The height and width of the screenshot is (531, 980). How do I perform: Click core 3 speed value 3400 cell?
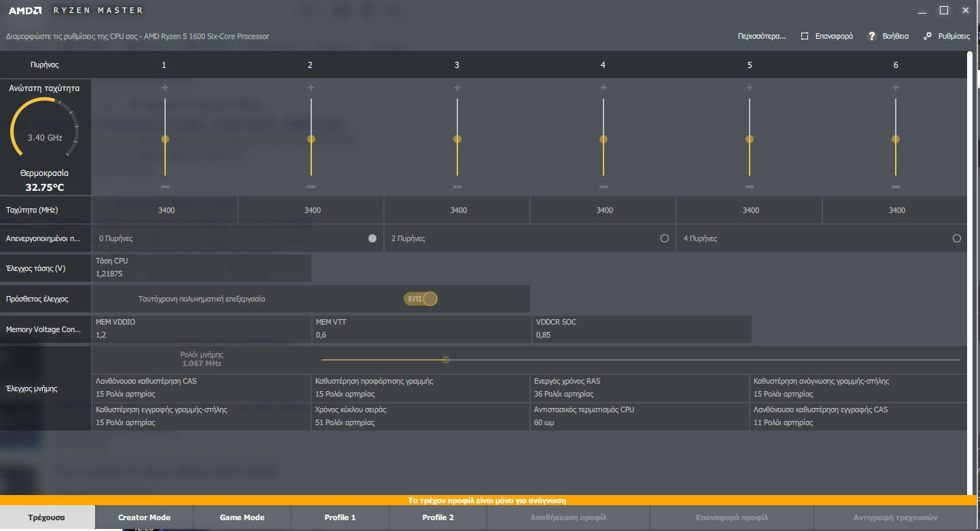pyautogui.click(x=457, y=210)
